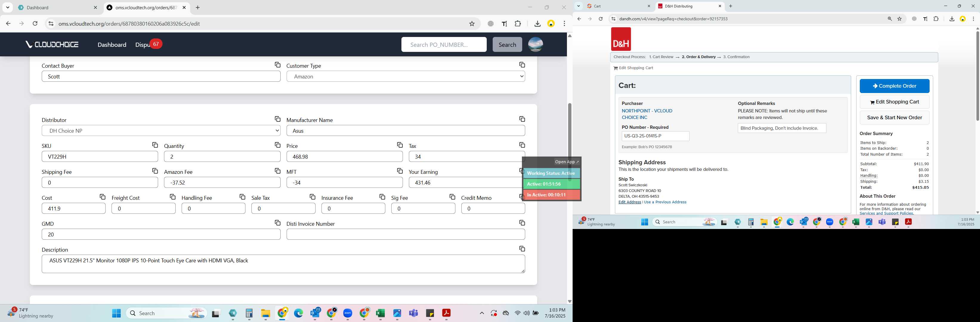Copy the Tax field value
980x322 pixels.
pos(522,145)
